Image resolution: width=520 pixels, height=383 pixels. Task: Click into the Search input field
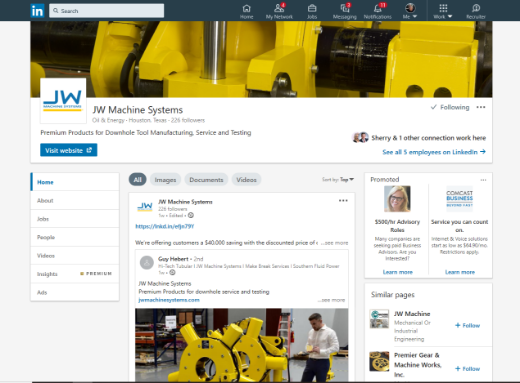107,11
